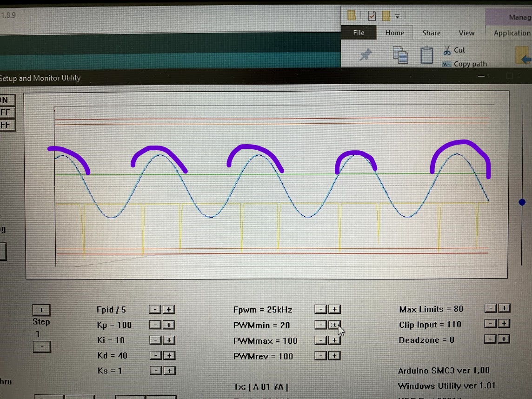Viewport: 532px width, 399px height.
Task: Raise Fpwm frequency with plus button
Action: click(x=334, y=309)
